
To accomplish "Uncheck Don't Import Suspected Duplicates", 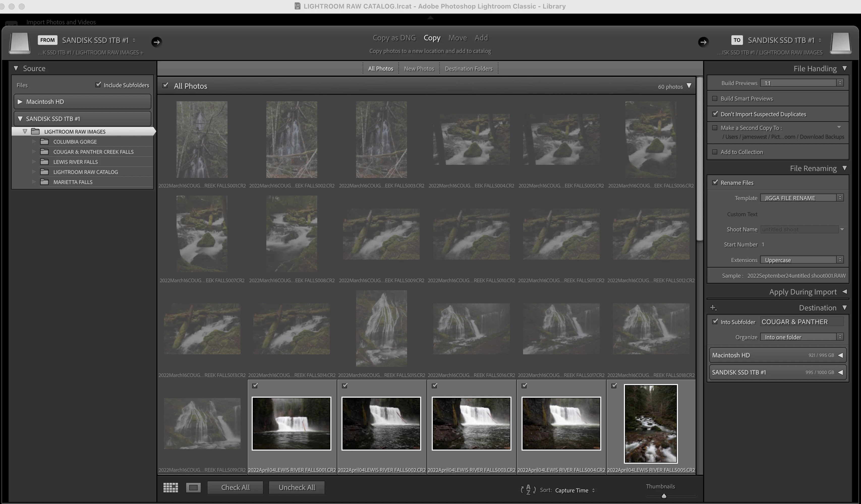I will coord(715,114).
